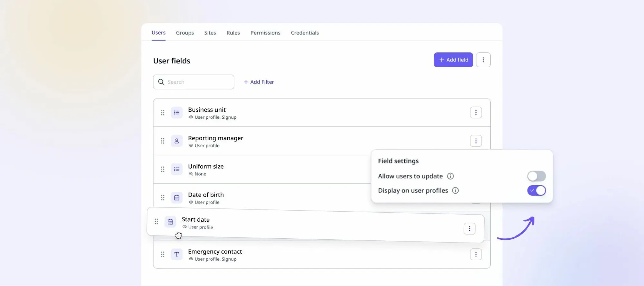Click hidden-eye icon under Uniform size
This screenshot has height=286, width=644.
coord(191,174)
